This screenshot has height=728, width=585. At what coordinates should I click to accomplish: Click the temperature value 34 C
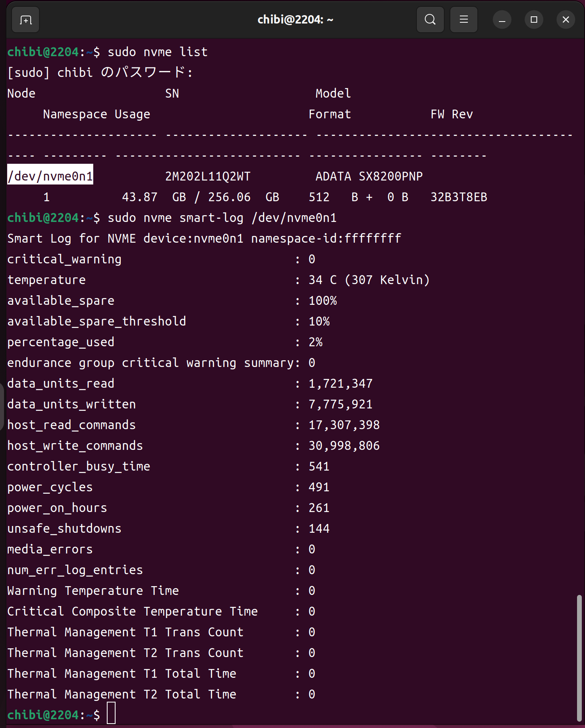click(322, 280)
